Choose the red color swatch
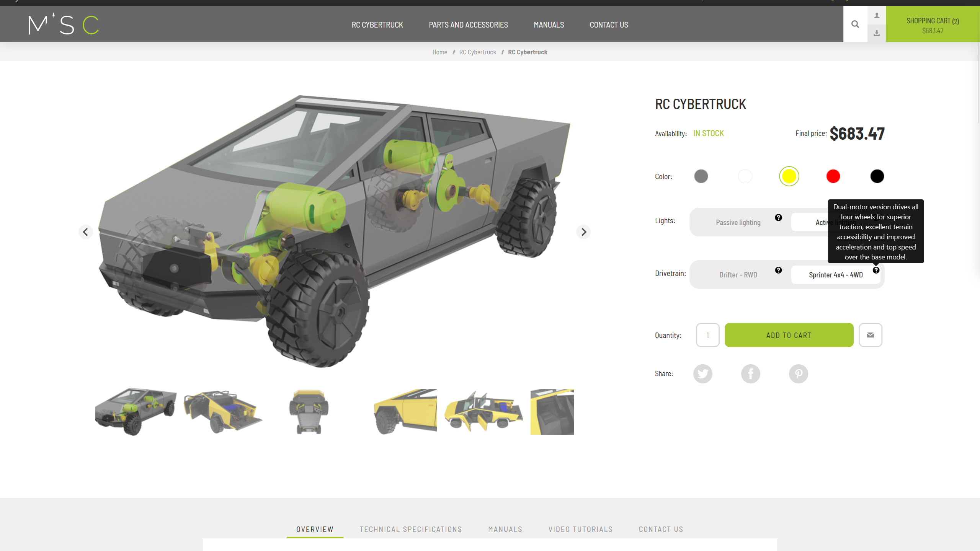 click(833, 176)
